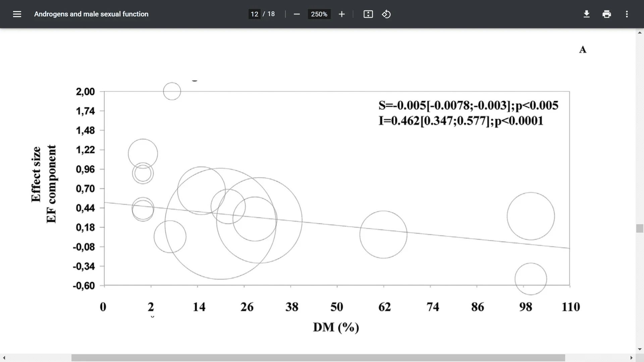Image resolution: width=644 pixels, height=362 pixels.
Task: Click the fit to page icon
Action: pyautogui.click(x=368, y=14)
